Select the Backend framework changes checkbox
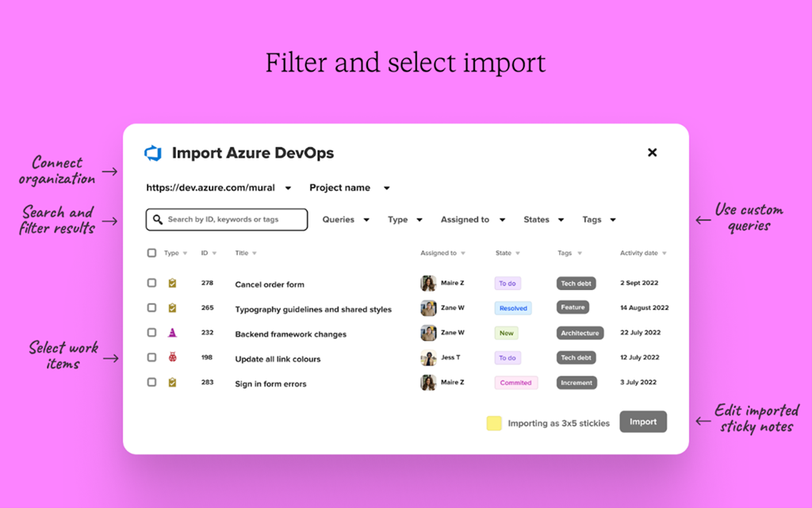Viewport: 812px width, 508px height. (151, 333)
